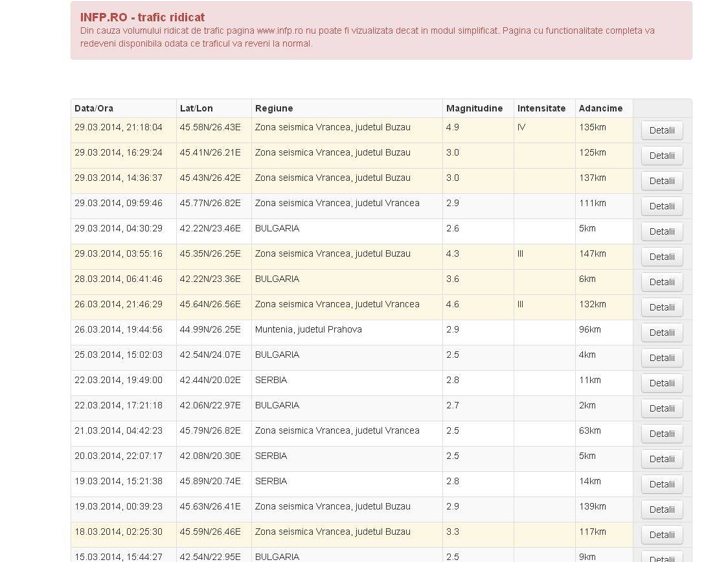Select the coordinates 45.89N/20.74E
This screenshot has height=562, width=728.
[210, 481]
